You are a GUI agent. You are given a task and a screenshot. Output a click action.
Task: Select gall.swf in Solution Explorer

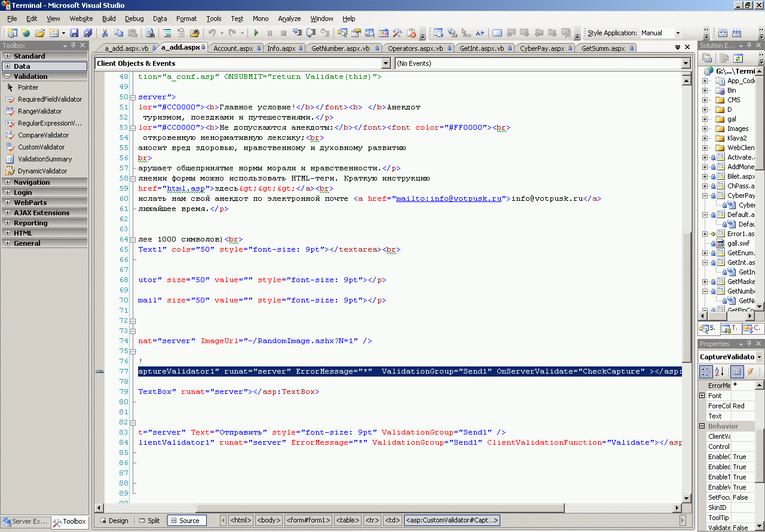click(x=738, y=243)
